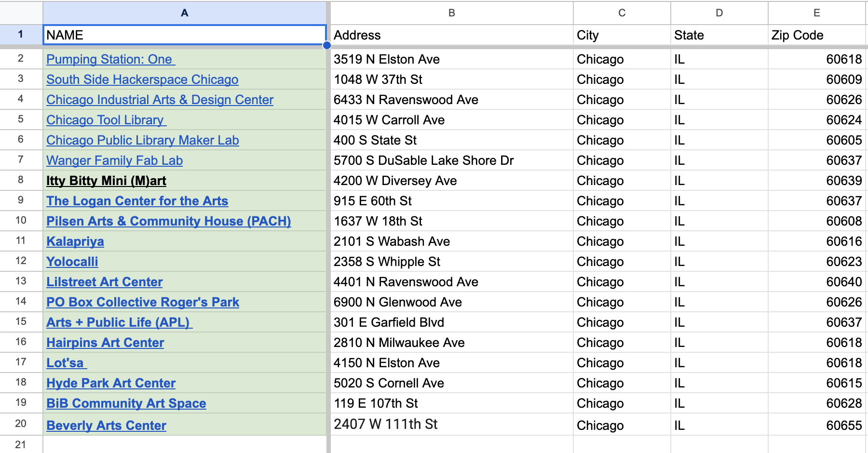The image size is (868, 453).
Task: Click the Address header cell
Action: pos(452,35)
